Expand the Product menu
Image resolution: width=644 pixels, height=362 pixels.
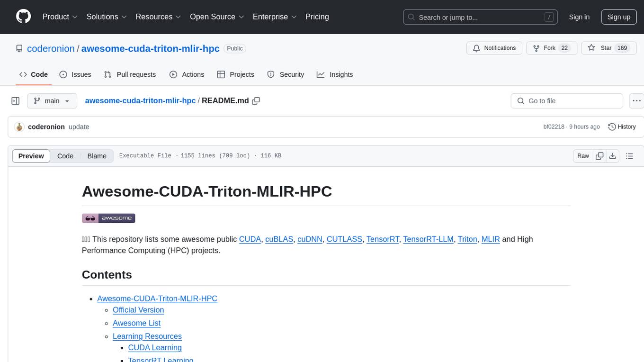[x=60, y=17]
